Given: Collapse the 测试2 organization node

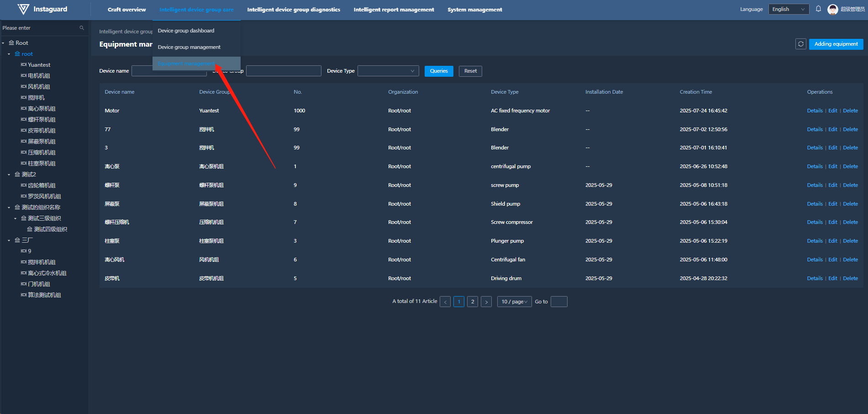Looking at the screenshot, I should click(9, 175).
